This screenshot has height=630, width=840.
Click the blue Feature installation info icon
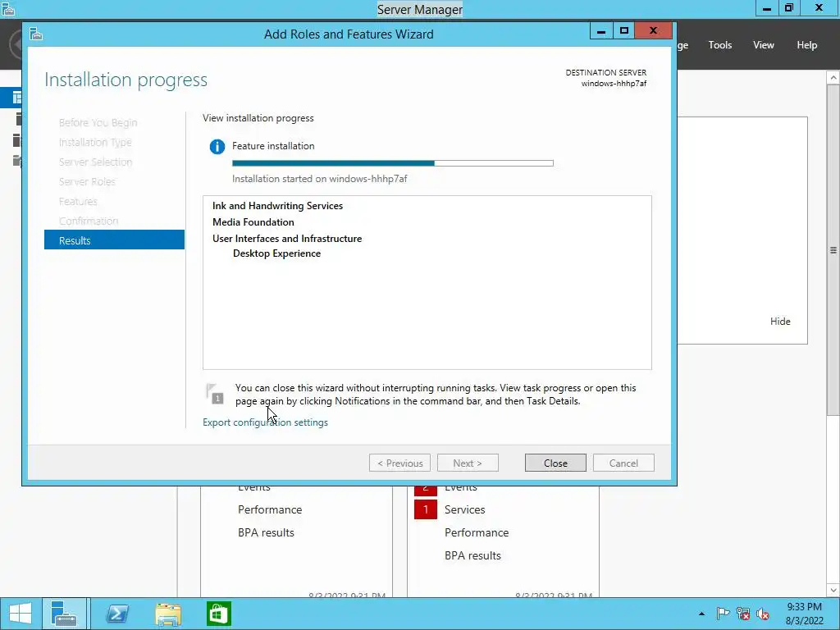point(217,146)
